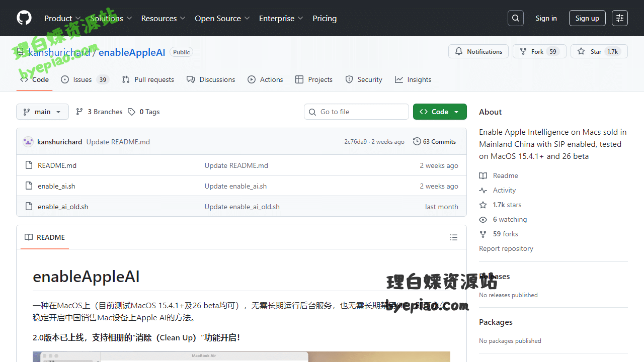Open the enable_ai_old.sh file
Viewport: 644px width, 362px height.
63,207
